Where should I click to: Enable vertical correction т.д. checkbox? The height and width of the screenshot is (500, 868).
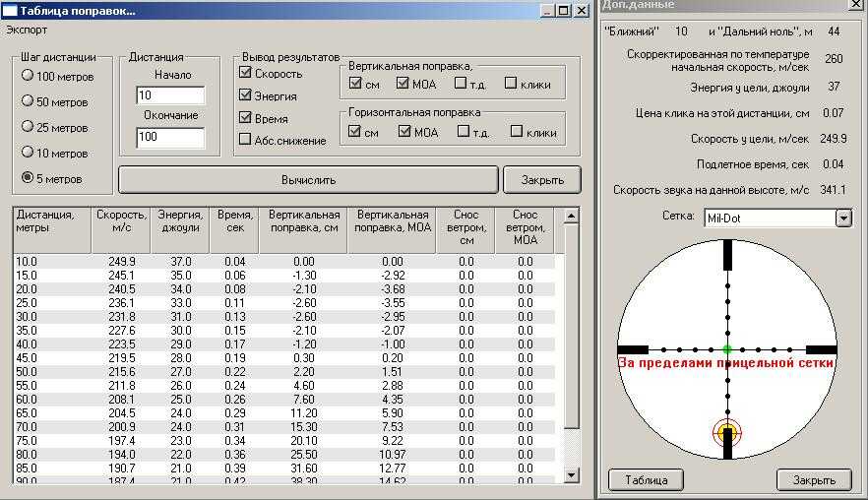point(460,83)
